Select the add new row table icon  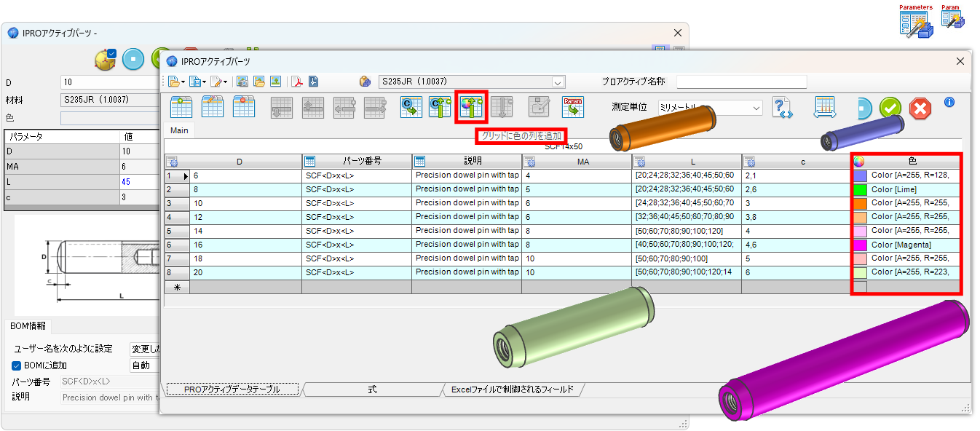pos(181,106)
